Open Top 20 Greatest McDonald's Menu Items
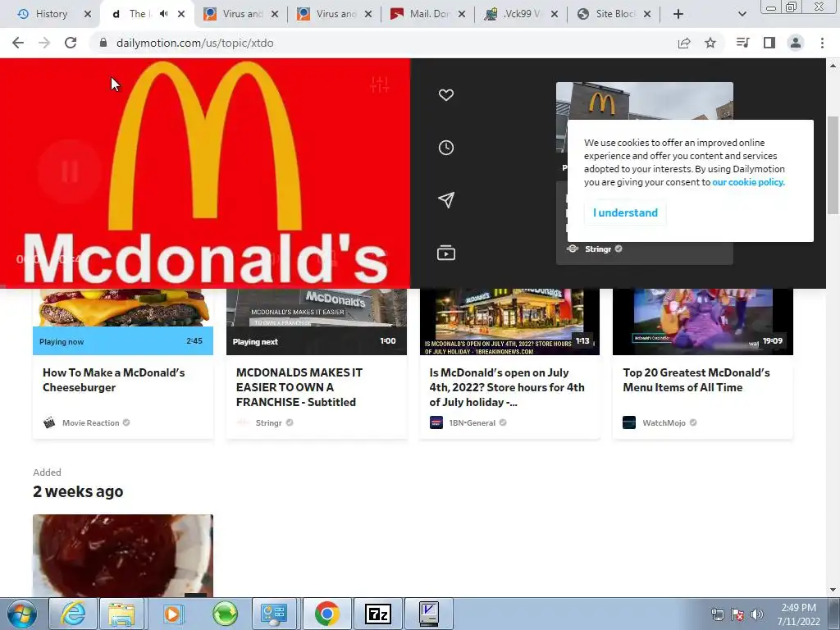The height and width of the screenshot is (630, 840). 696,380
